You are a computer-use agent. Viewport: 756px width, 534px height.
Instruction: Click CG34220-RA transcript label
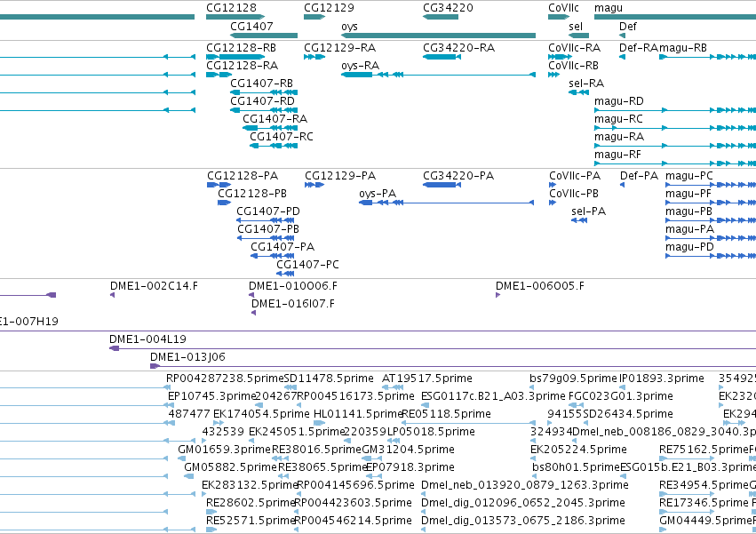pos(459,48)
